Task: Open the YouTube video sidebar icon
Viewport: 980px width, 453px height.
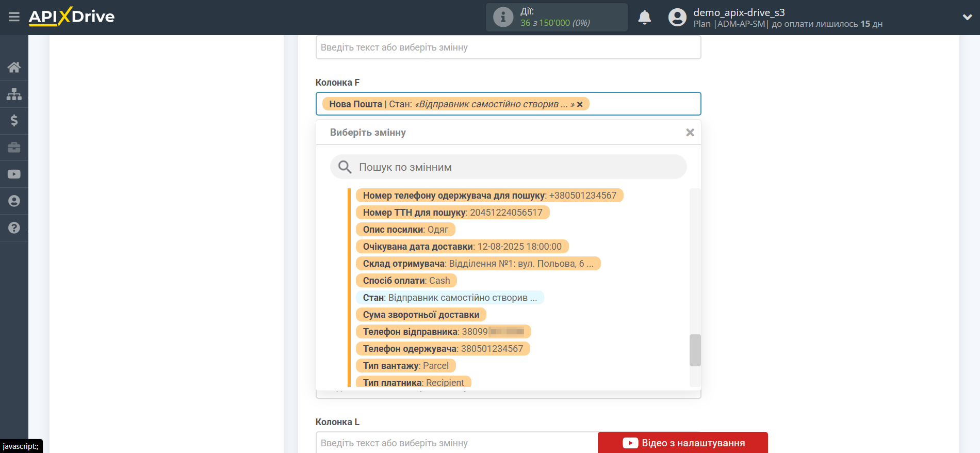Action: [x=14, y=174]
